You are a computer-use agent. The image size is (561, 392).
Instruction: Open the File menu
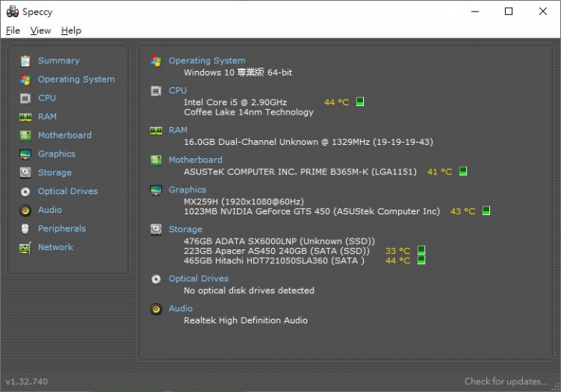(x=13, y=30)
